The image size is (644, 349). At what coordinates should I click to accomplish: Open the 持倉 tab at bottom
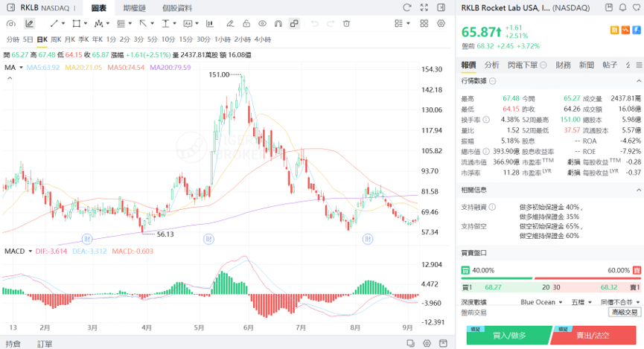[12, 344]
